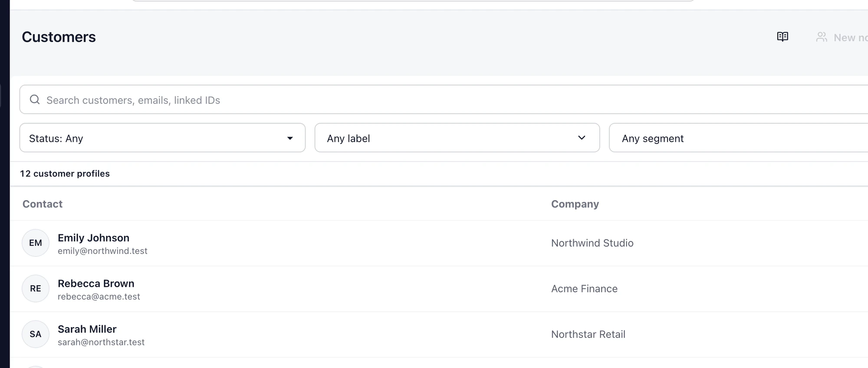
Task: Click the emily@northwind.test email
Action: pyautogui.click(x=102, y=251)
